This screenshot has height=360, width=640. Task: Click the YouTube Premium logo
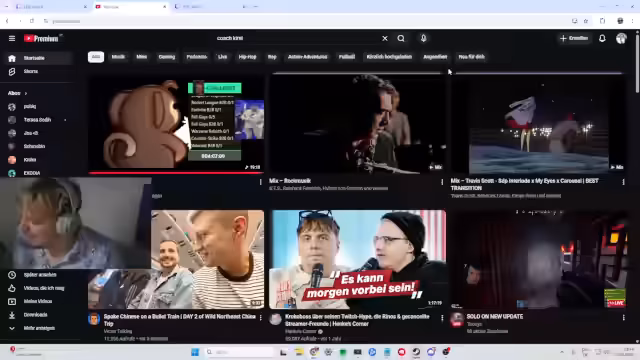41,38
